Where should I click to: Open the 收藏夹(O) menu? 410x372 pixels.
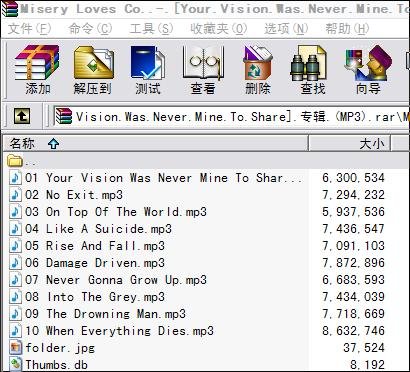tap(219, 29)
